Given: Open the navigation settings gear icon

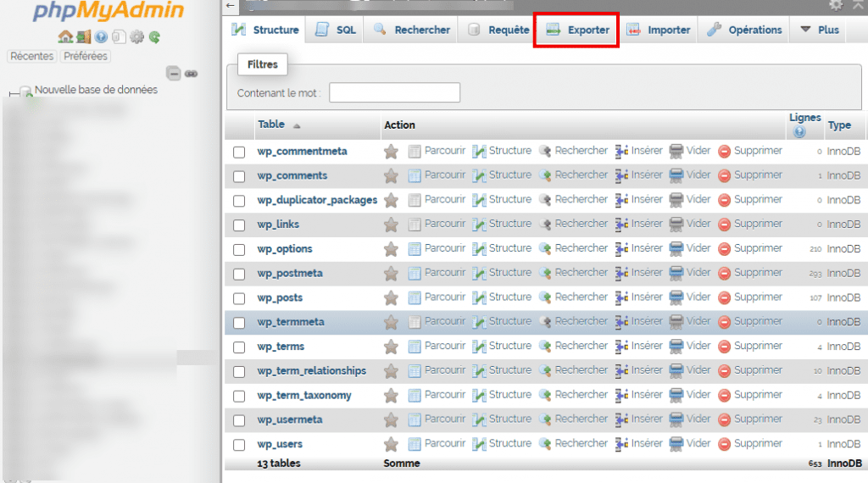Looking at the screenshot, I should click(136, 37).
